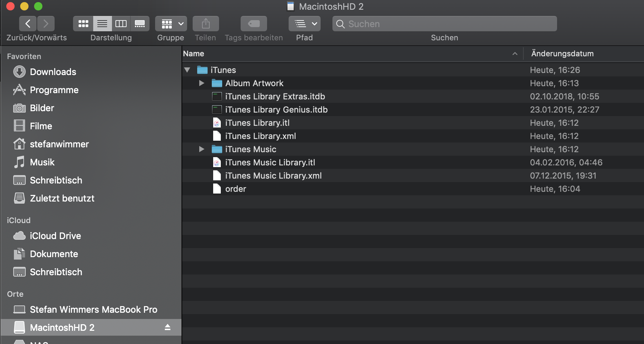644x344 pixels.
Task: Select iTunes Music Library.itl file icon
Action: coord(217,162)
